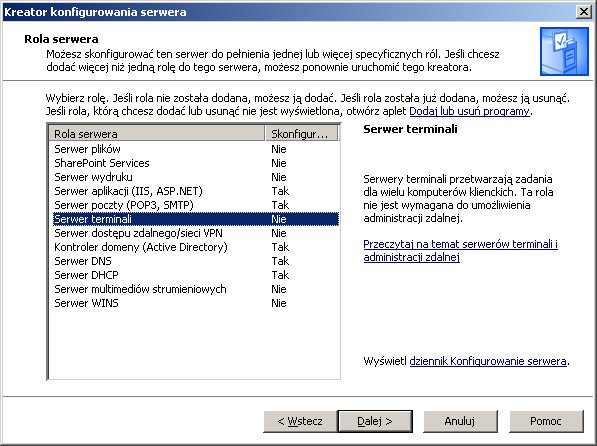The image size is (597, 446).
Task: Cancel the wizard with Anuluj
Action: point(460,421)
